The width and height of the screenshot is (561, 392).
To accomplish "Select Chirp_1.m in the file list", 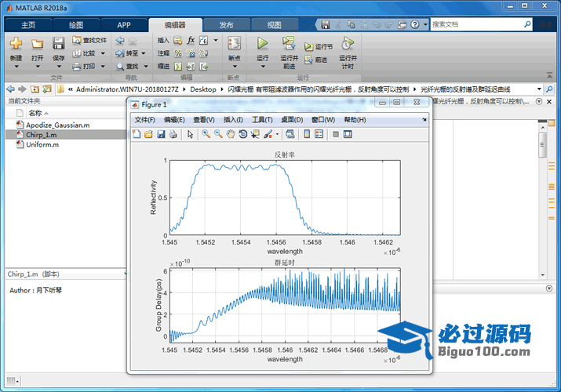I will point(41,135).
